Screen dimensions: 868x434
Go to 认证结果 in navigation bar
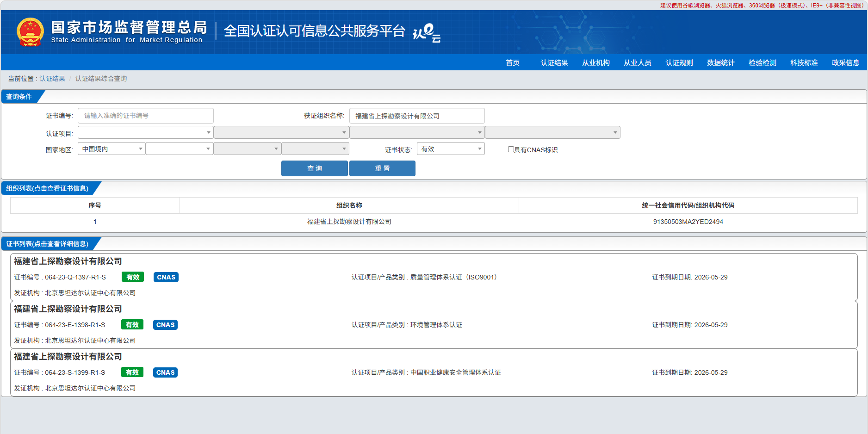554,62
